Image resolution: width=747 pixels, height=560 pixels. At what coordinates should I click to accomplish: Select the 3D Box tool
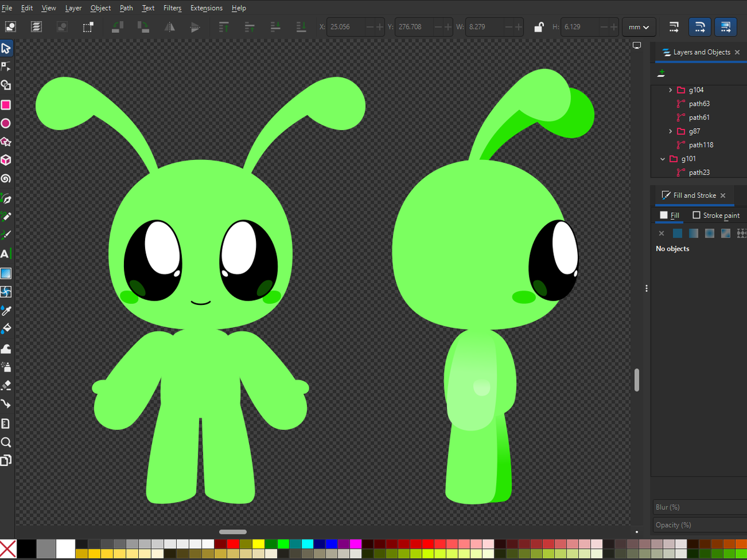(x=6, y=160)
